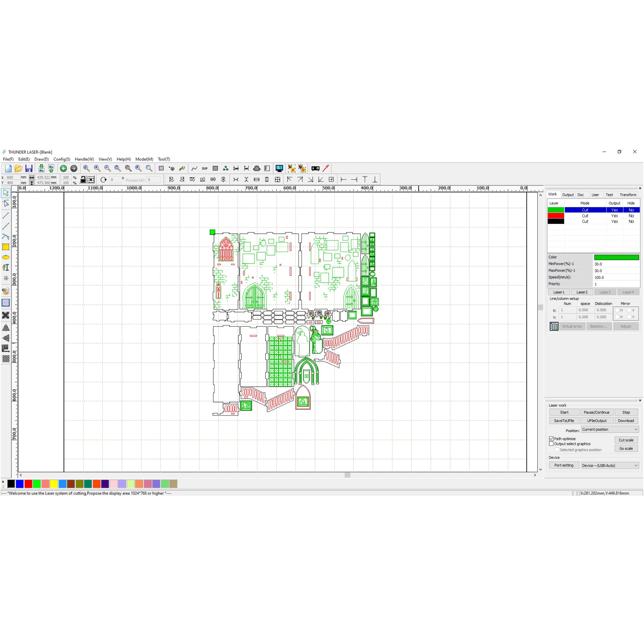Screen dimensions: 644x644
Task: Click the Undo green arrow icon
Action: 63,168
